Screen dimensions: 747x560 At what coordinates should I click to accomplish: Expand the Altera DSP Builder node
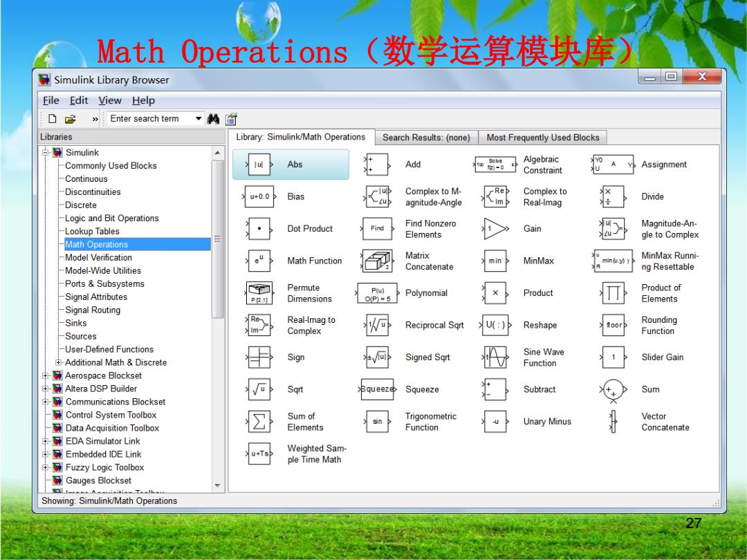click(46, 389)
